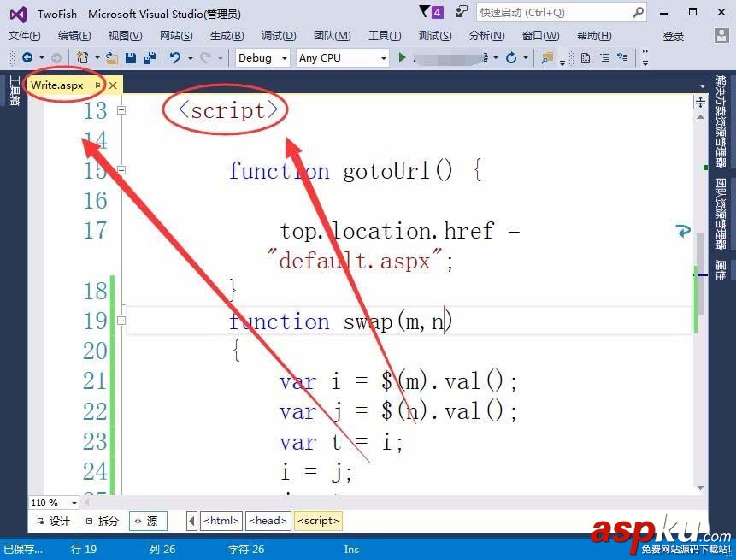Screen dimensions: 736x560
Task: Click the Save icon on the toolbar
Action: [x=130, y=57]
